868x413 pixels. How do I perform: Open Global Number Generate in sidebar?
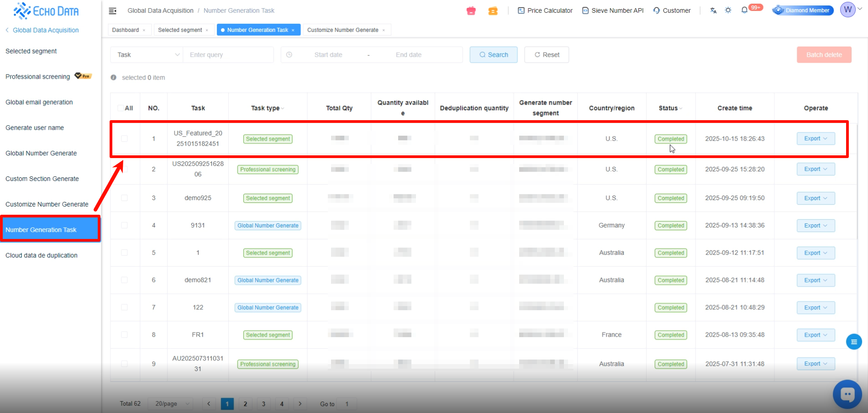coord(41,153)
